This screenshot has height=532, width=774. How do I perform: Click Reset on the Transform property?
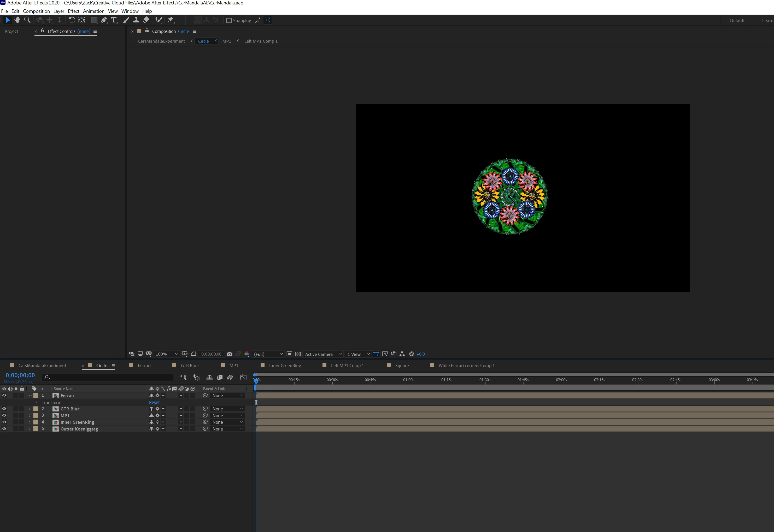[154, 402]
